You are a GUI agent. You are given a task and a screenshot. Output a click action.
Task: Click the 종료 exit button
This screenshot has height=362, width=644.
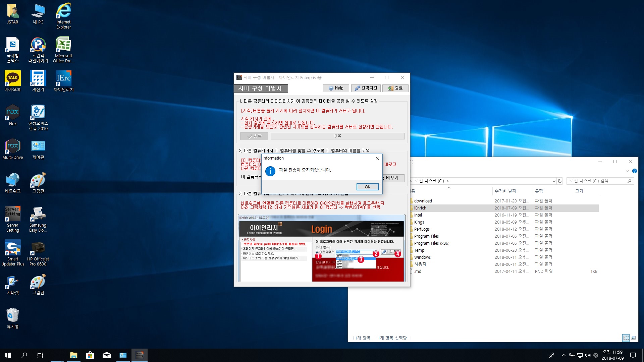coord(395,88)
